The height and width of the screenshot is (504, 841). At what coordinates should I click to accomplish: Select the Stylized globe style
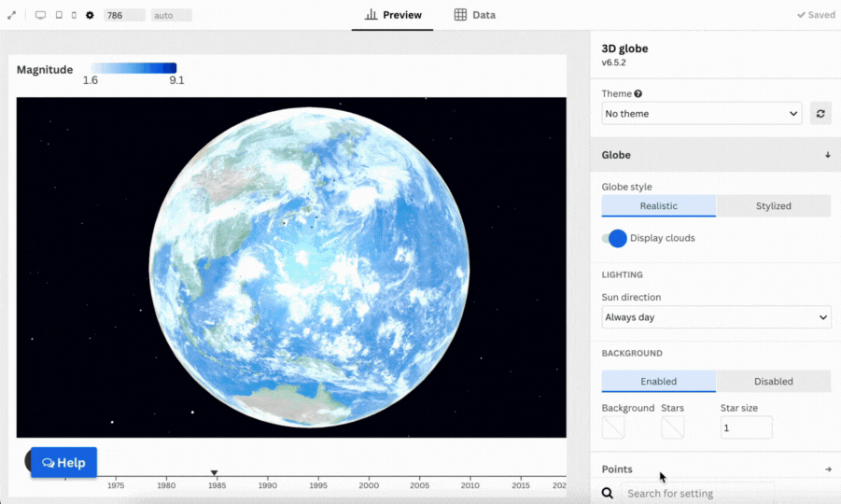773,206
